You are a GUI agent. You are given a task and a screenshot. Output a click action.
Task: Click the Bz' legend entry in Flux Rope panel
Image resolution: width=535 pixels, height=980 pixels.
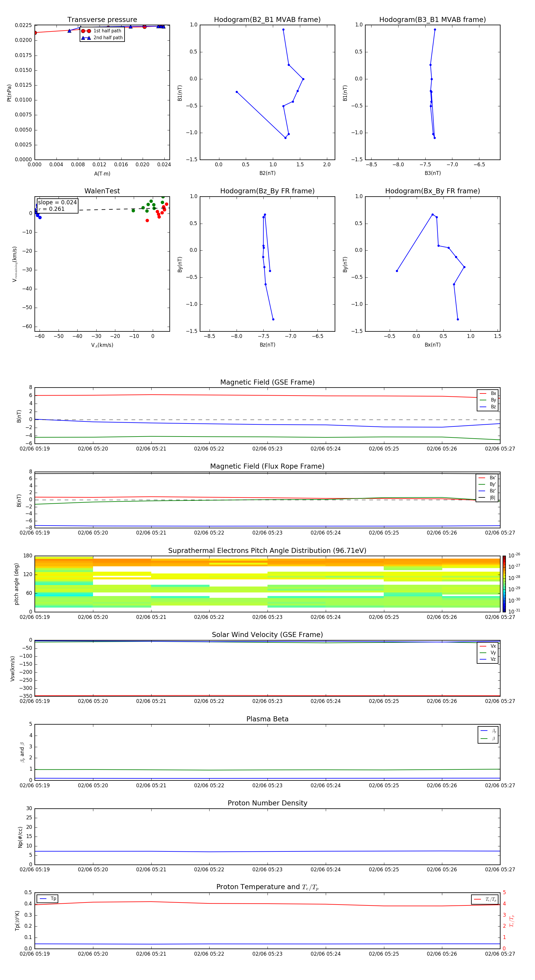(487, 491)
